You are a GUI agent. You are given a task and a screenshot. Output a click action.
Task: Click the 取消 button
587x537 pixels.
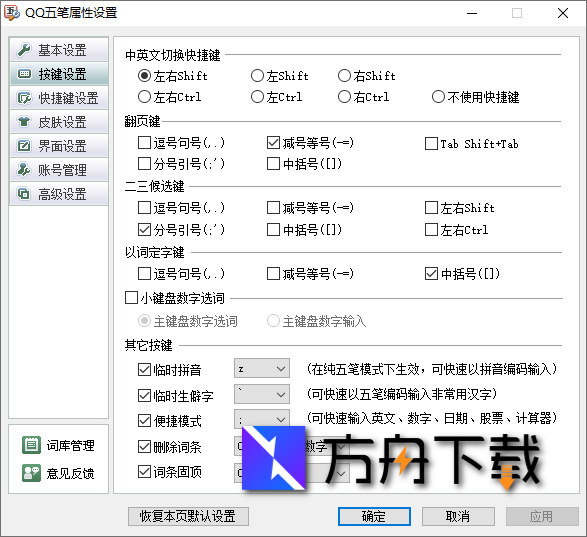click(x=458, y=516)
